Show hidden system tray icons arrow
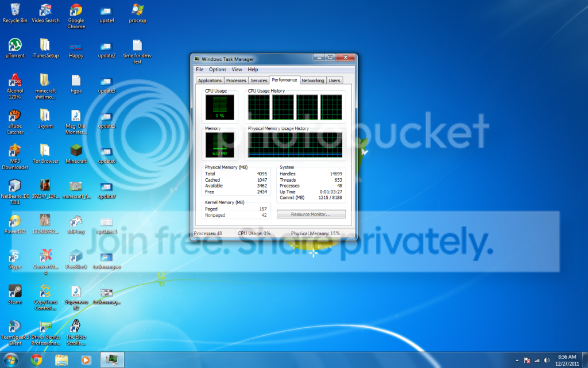This screenshot has width=588, height=368. [517, 361]
